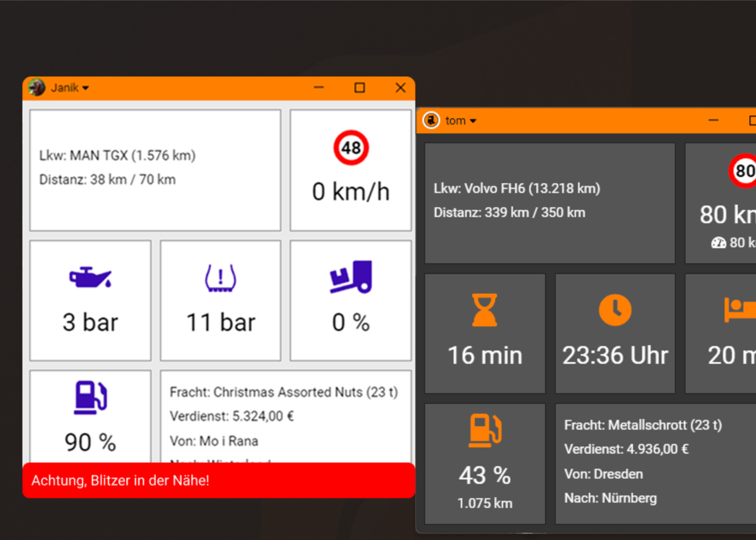
Task: Dismiss the red Blitzer warning banner
Action: click(219, 480)
